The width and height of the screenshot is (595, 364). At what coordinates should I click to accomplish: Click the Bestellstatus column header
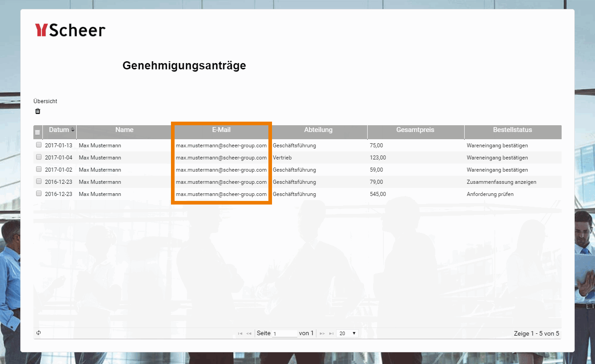click(512, 130)
